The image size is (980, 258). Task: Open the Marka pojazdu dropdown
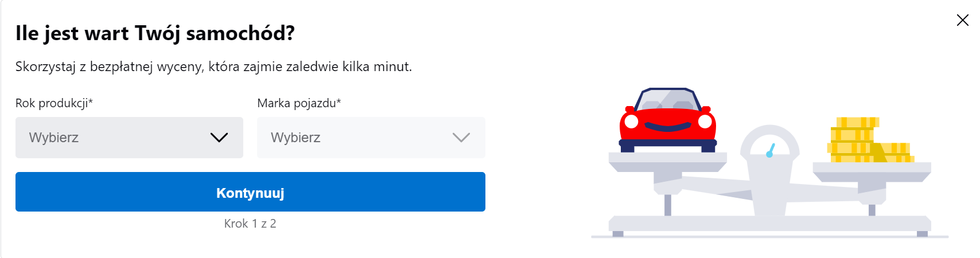click(x=371, y=138)
